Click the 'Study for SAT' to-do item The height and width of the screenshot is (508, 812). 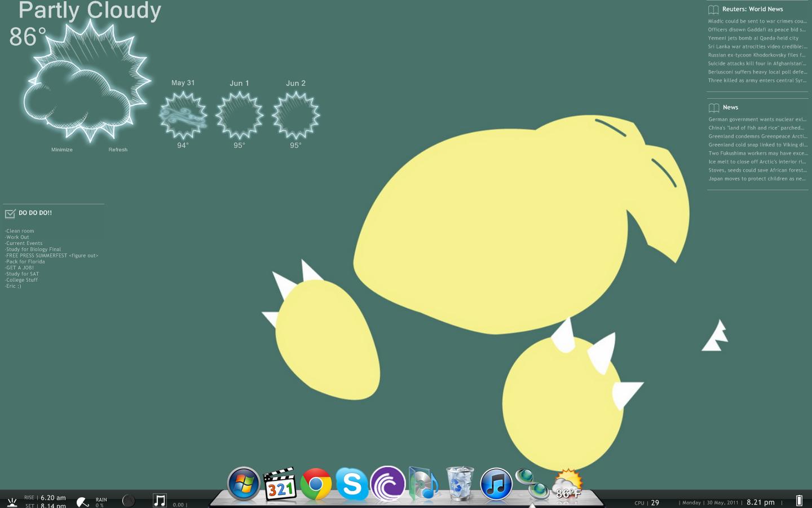pos(22,274)
